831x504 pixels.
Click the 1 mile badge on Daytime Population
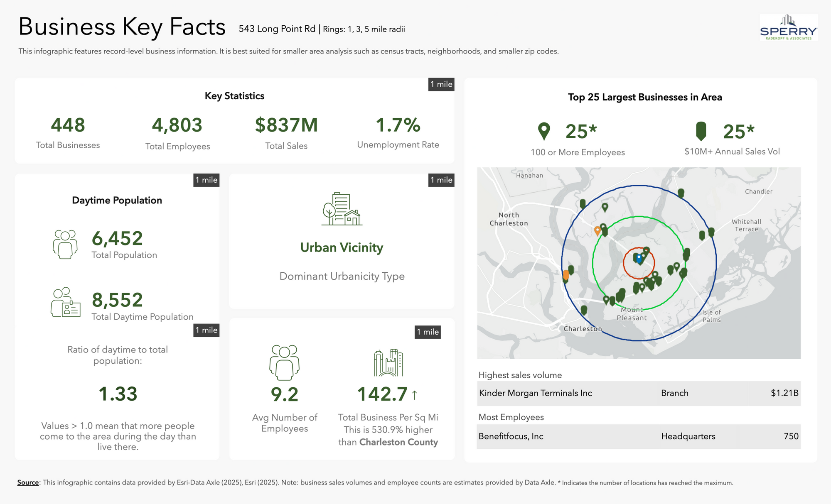207,180
